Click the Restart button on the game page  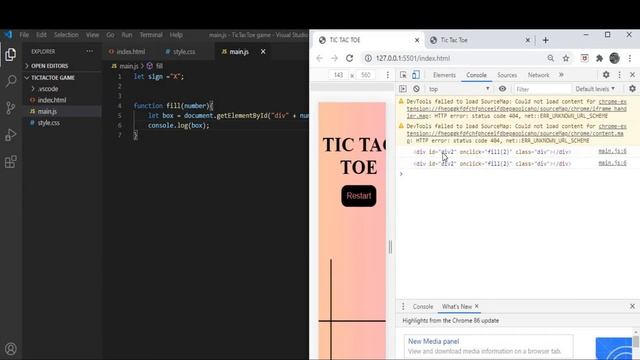(x=359, y=196)
